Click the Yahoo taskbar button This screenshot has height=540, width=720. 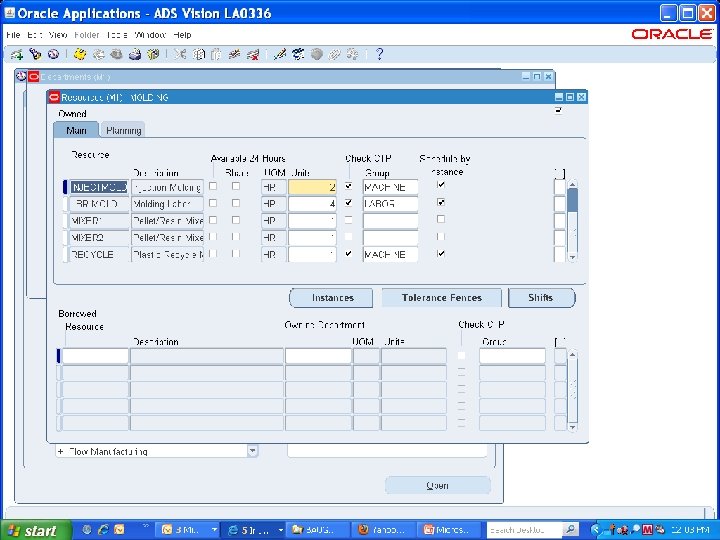[x=385, y=529]
